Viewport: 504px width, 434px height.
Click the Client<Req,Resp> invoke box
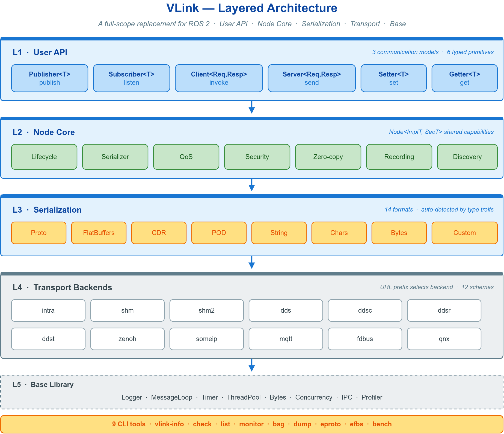tap(219, 78)
